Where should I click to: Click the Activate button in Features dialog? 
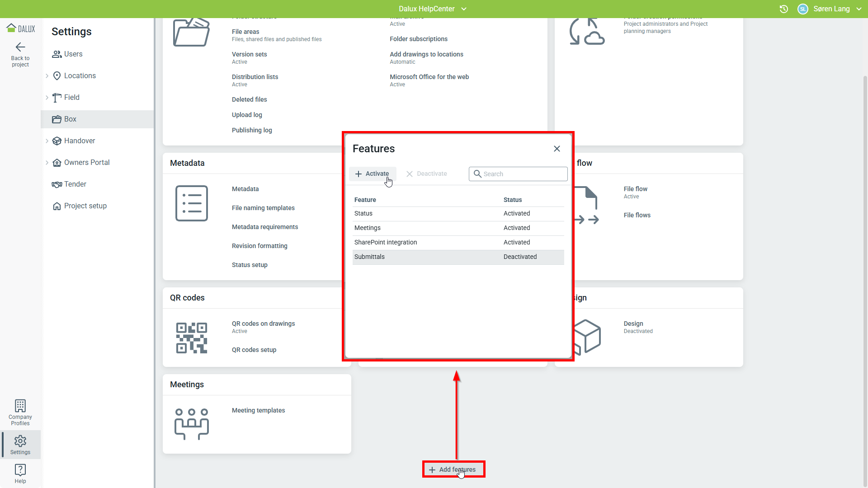(x=373, y=174)
